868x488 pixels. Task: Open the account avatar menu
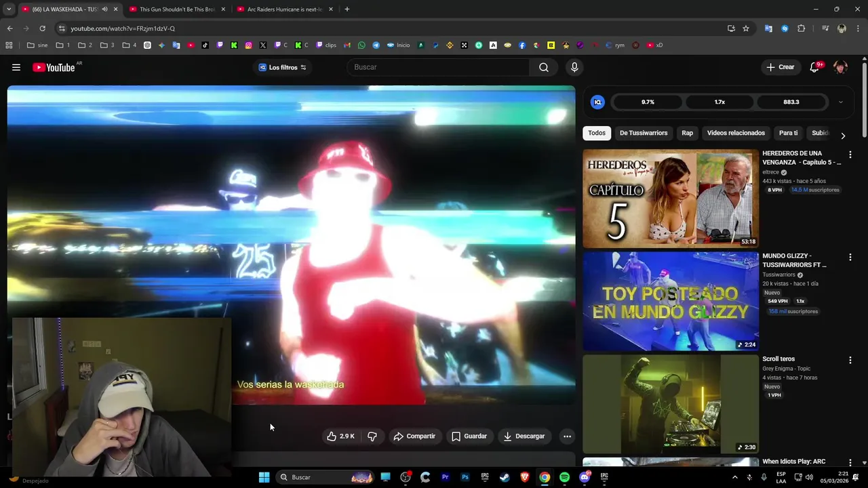tap(840, 67)
